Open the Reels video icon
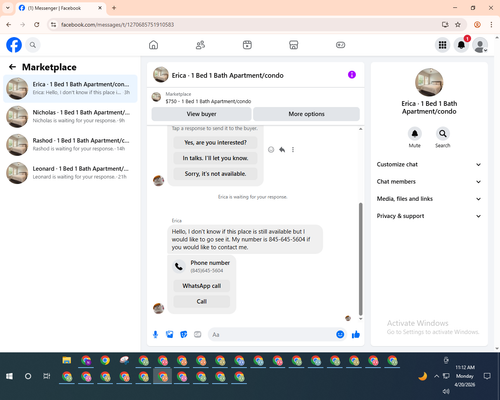Viewport: 500px width, 400px height. click(x=247, y=45)
